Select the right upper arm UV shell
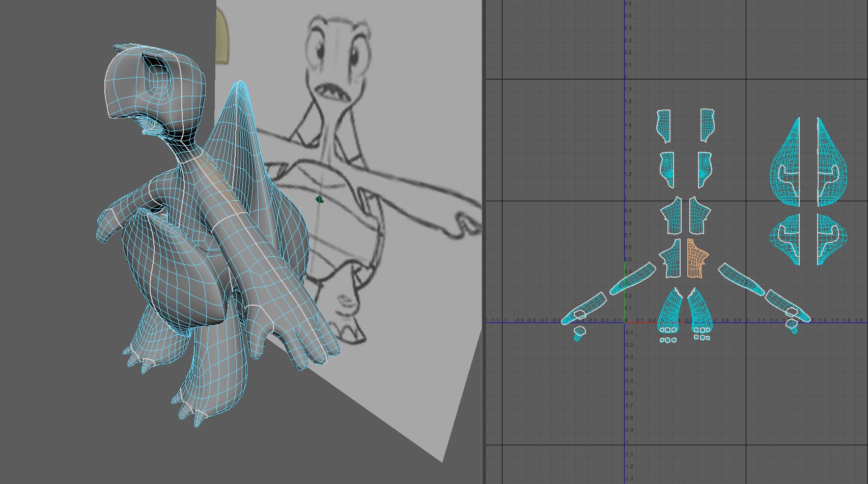868x484 pixels. point(742,279)
